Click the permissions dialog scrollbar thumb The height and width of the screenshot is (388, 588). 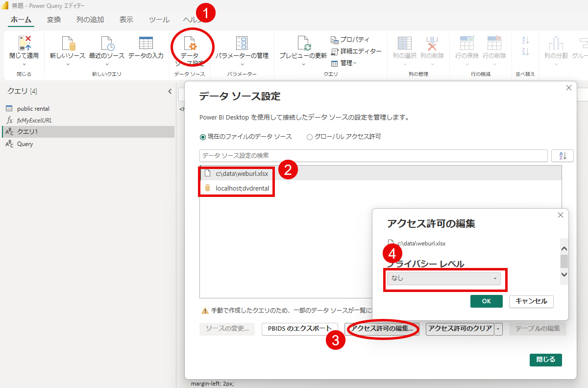(x=564, y=261)
